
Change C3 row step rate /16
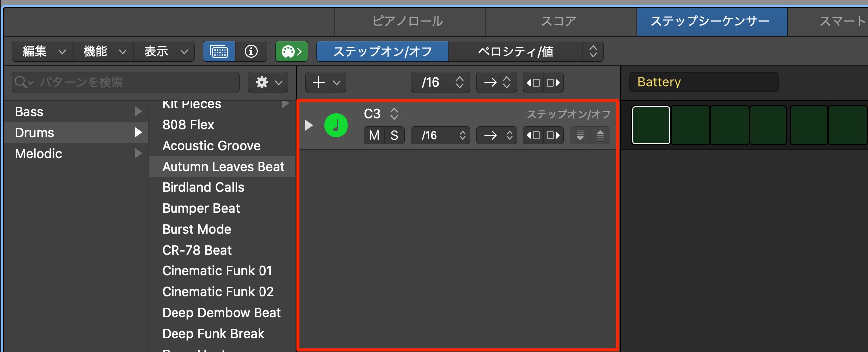coord(440,135)
